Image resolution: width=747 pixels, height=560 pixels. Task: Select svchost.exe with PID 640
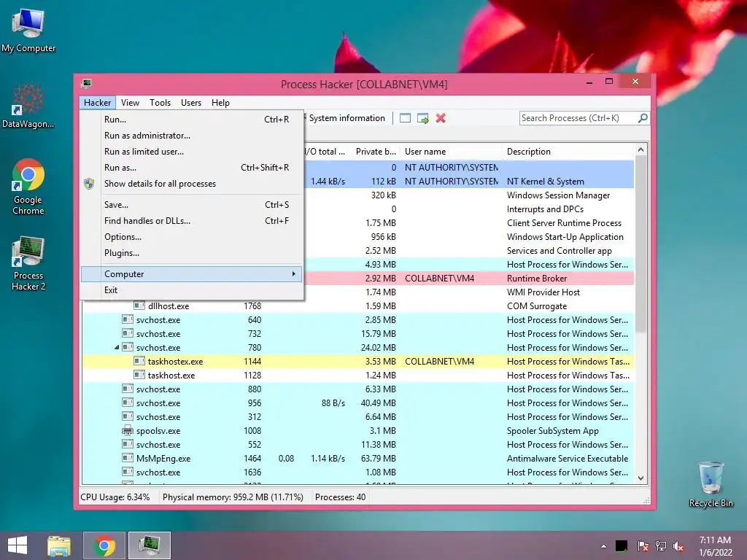click(358, 320)
